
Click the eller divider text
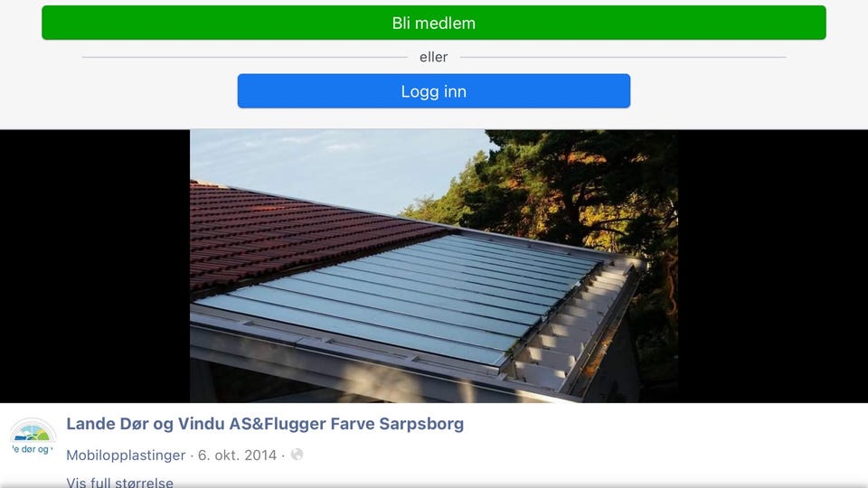click(433, 57)
